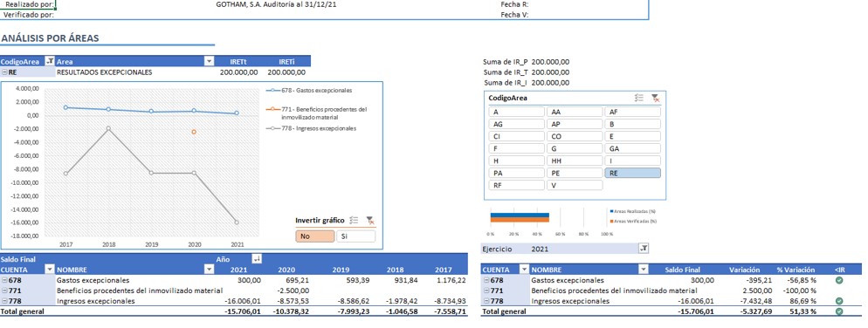868x328 pixels.
Task: Open the Ejercicio 2021 filter button
Action: 644,249
